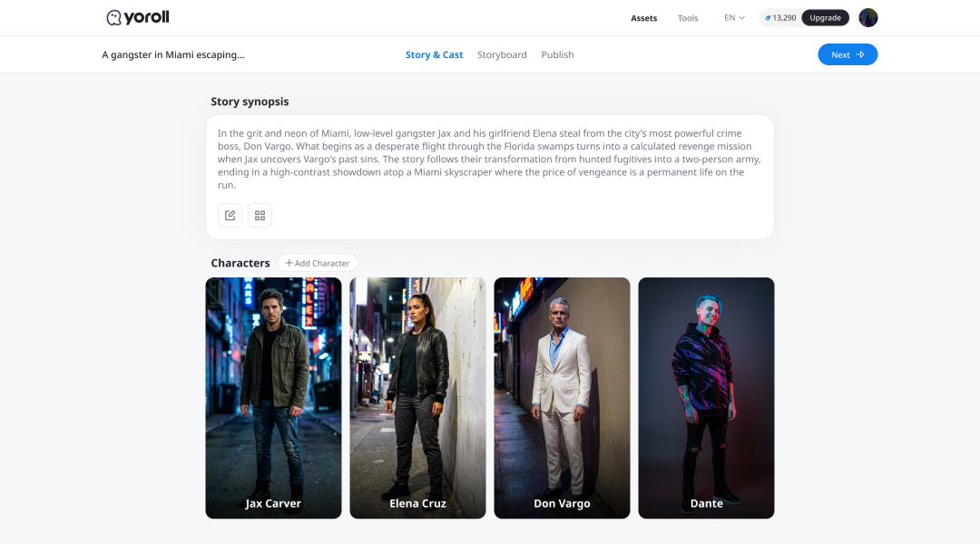Click the grid layout icon under synopsis

tap(260, 216)
